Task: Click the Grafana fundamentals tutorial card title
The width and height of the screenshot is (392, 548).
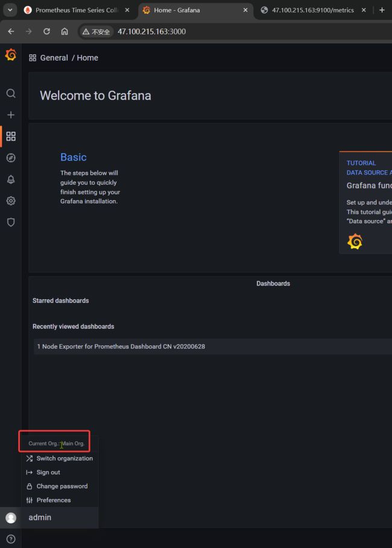Action: [x=369, y=185]
